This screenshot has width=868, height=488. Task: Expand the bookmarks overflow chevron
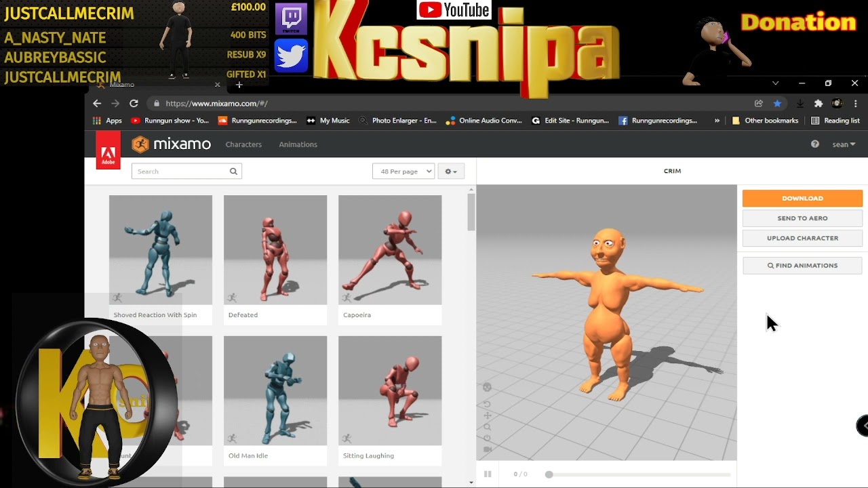pyautogui.click(x=717, y=121)
